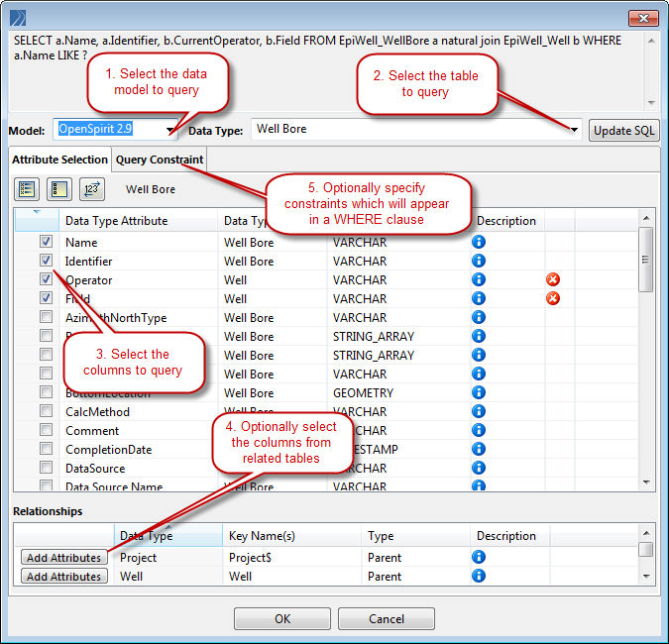669x644 pixels.
Task: Click the select-all attributes list icon
Action: [27, 189]
